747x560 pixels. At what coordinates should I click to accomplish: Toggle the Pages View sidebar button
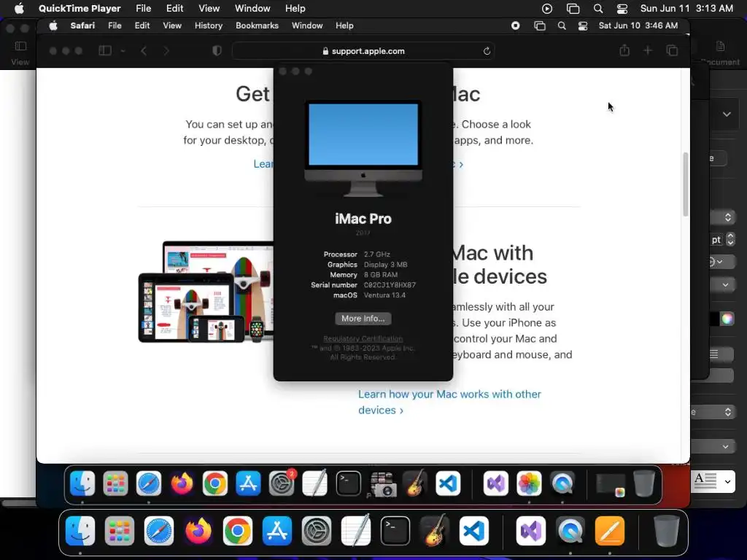point(20,46)
